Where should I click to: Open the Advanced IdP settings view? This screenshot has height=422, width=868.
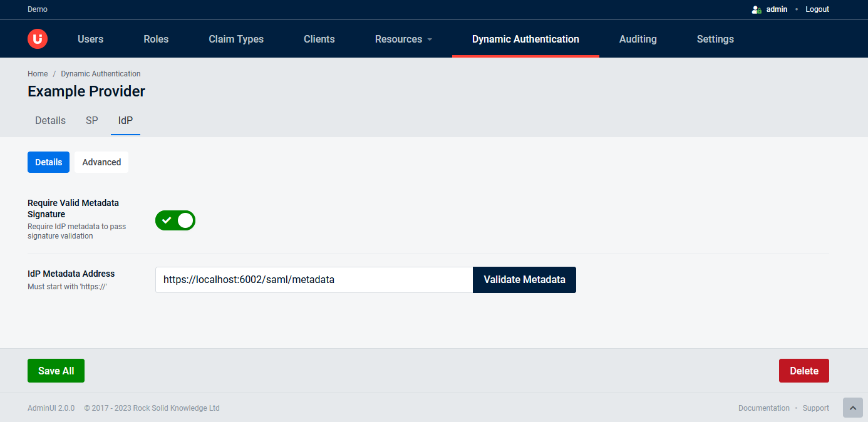point(101,162)
